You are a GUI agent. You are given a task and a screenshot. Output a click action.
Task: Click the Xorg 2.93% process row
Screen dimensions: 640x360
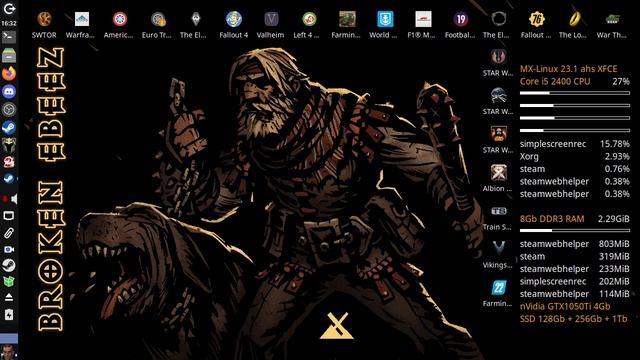coord(575,156)
